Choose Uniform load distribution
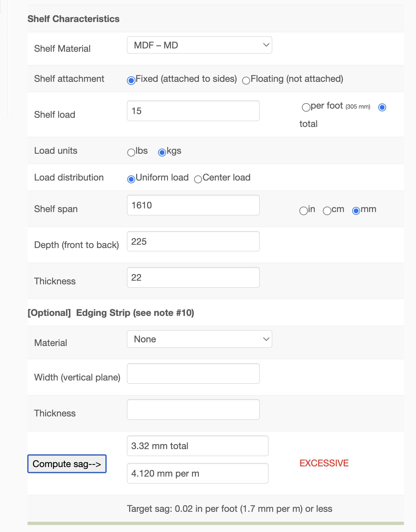Image resolution: width=416 pixels, height=532 pixels. click(x=131, y=179)
